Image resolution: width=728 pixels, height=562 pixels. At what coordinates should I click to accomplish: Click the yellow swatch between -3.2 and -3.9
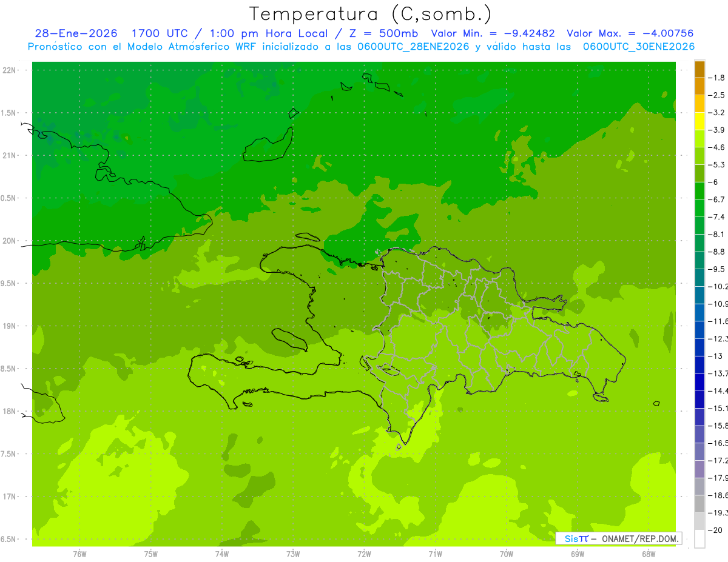pos(699,121)
